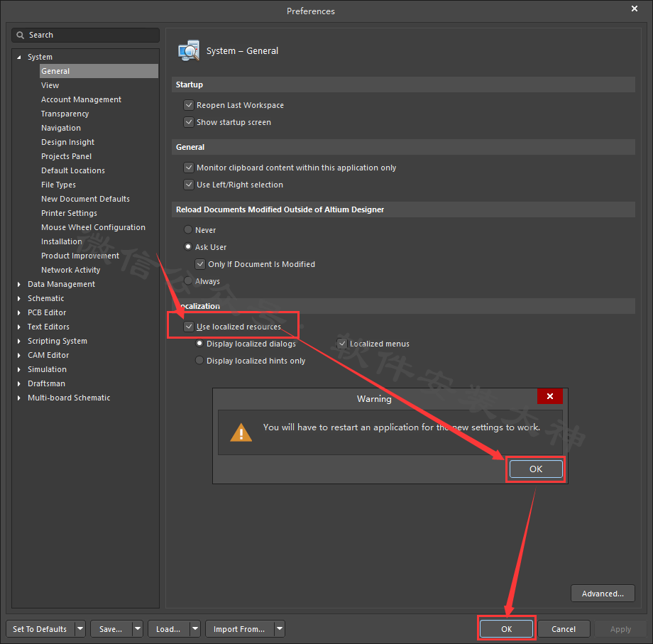
Task: Click the Cancel button
Action: pyautogui.click(x=564, y=629)
